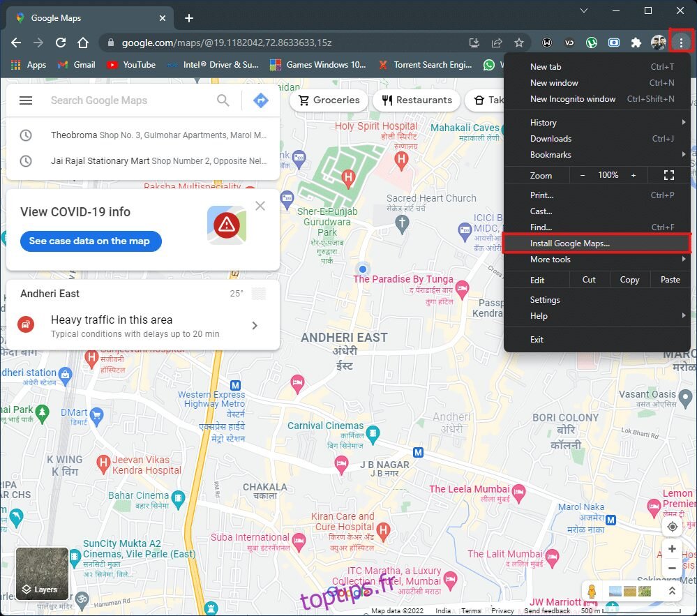Increase Chrome zoom level with plus
Viewport: 697px width, 616px height.
point(634,175)
